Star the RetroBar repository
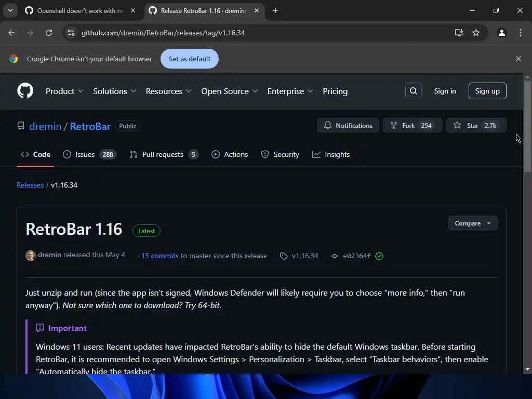Image resolution: width=532 pixels, height=399 pixels. click(x=476, y=126)
